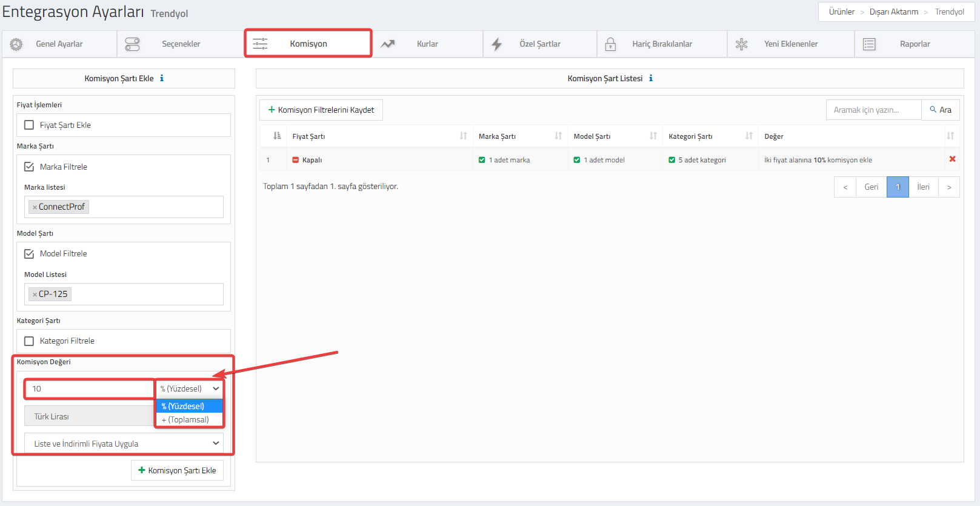Image resolution: width=980 pixels, height=506 pixels.
Task: Open the Türk Lirası currency selector
Action: click(89, 416)
